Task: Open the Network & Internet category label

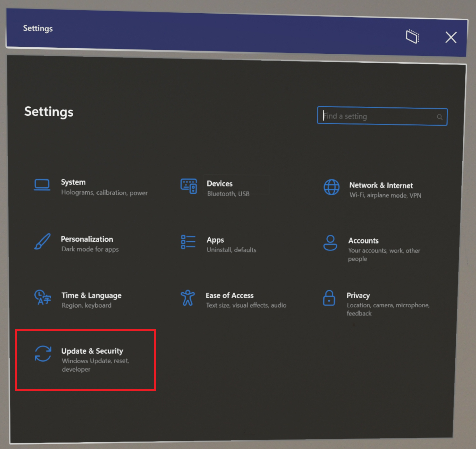Action: (381, 185)
